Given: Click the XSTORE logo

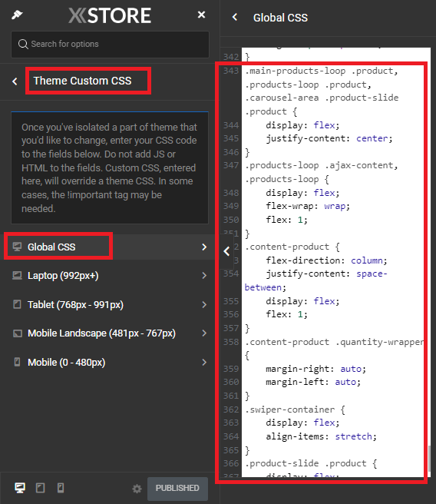Looking at the screenshot, I should [x=110, y=15].
